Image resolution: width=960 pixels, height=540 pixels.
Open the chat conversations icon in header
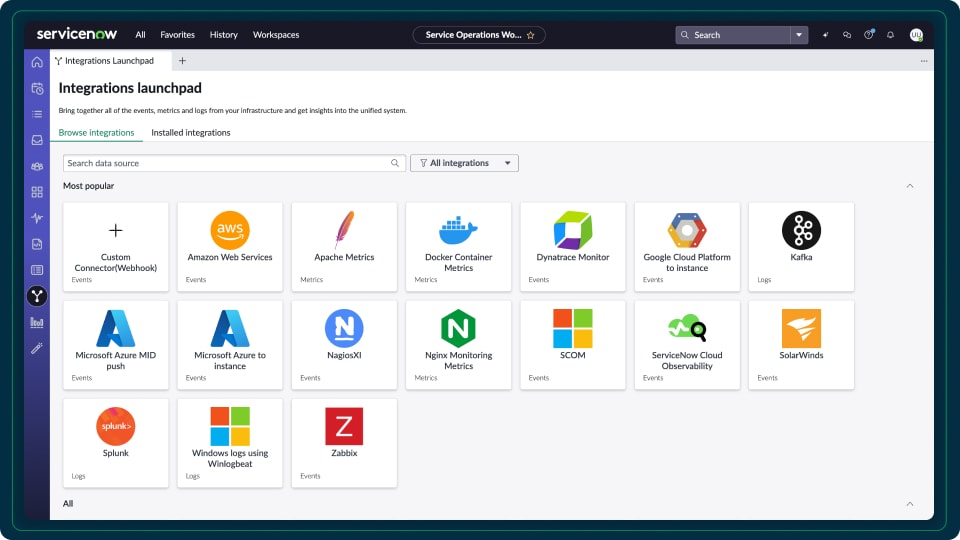point(847,35)
